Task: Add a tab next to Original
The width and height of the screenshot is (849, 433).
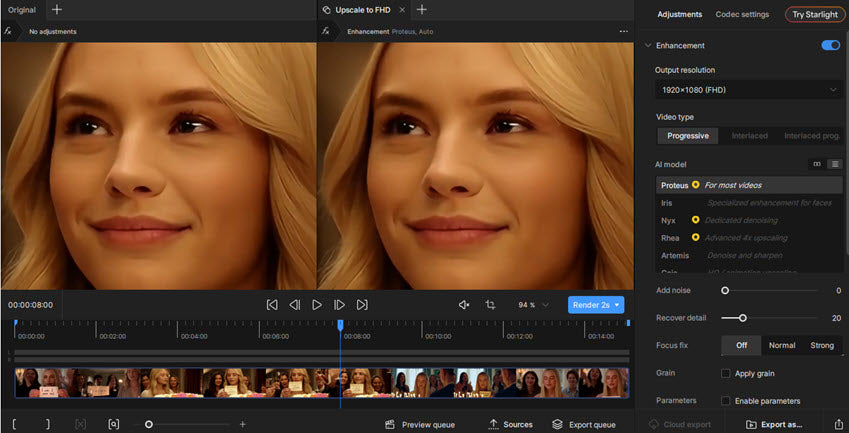Action: click(56, 10)
